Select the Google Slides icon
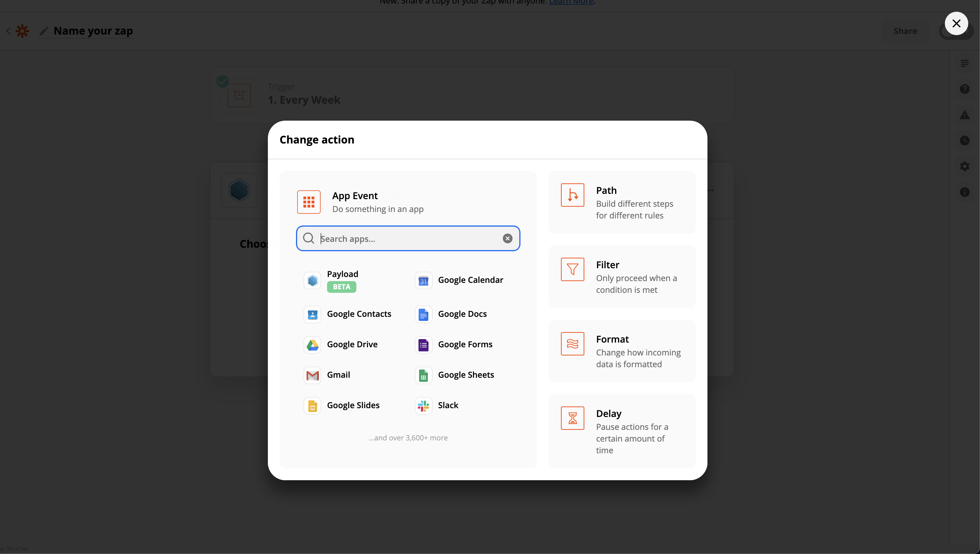Viewport: 980px width, 554px height. (312, 406)
